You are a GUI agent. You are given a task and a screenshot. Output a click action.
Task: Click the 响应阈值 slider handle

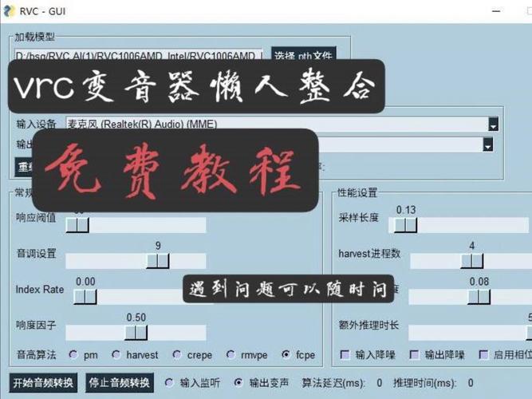pos(77,225)
